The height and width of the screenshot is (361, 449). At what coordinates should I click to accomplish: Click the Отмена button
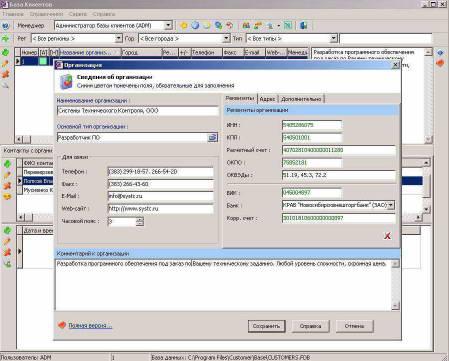pyautogui.click(x=354, y=326)
